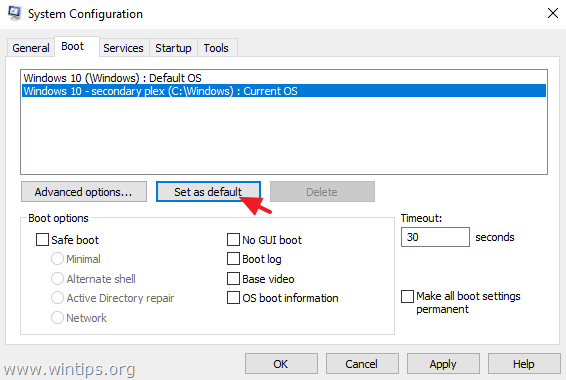Enable the Boot log checkbox
The width and height of the screenshot is (566, 380).
tap(233, 259)
